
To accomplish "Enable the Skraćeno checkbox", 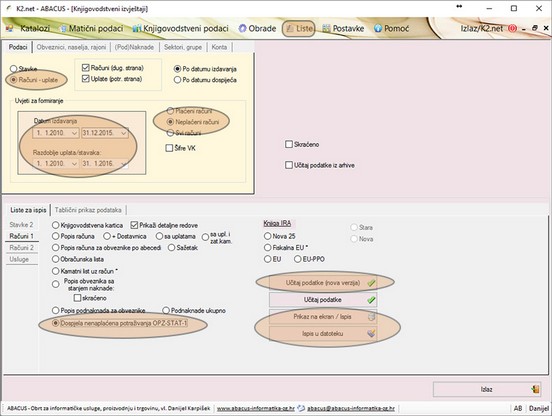I will coord(289,144).
